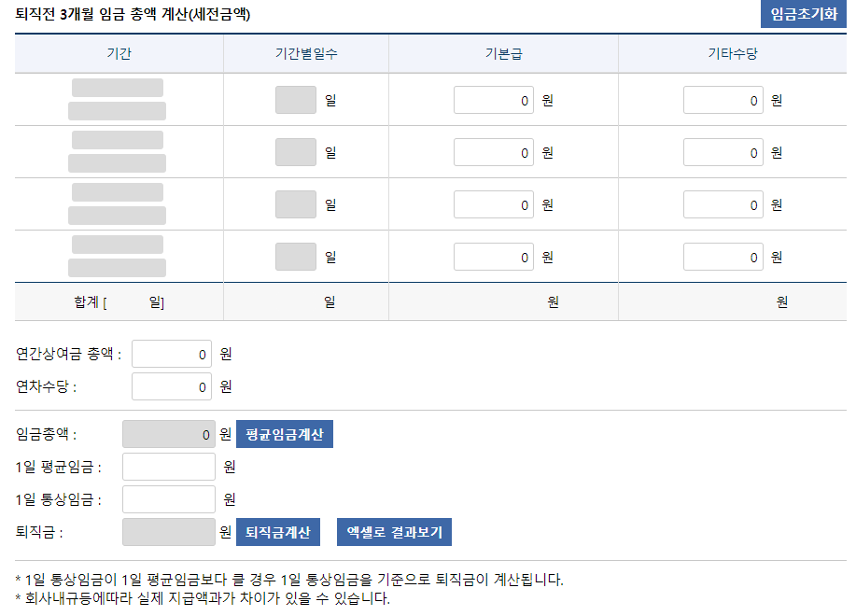Focus third row 기타수당 input field
856x616 pixels.
click(723, 204)
